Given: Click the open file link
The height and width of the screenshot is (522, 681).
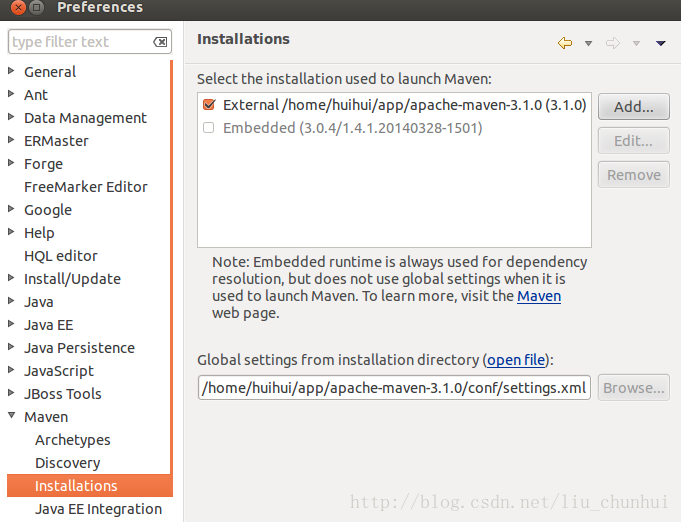Looking at the screenshot, I should tap(516, 360).
